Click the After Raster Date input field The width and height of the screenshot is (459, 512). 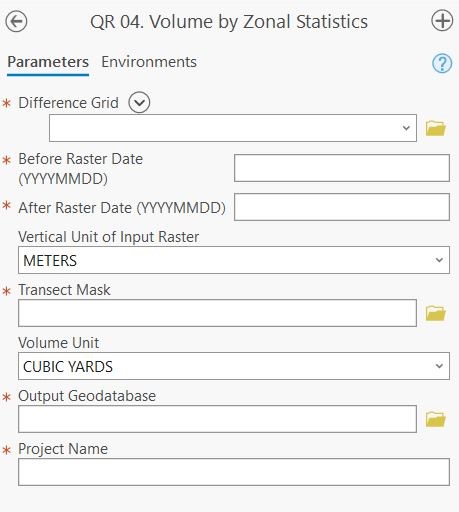342,207
